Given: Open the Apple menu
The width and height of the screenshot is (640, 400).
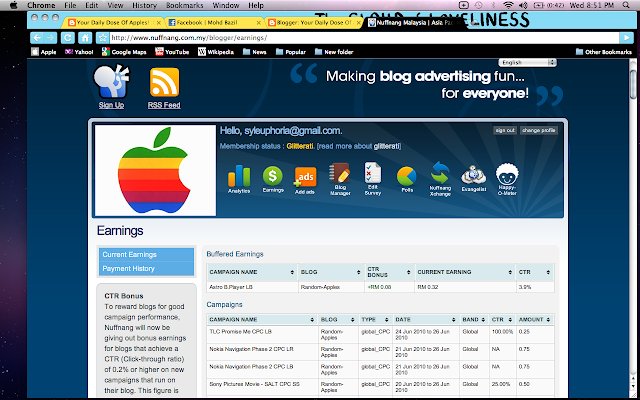Looking at the screenshot, I should (13, 5).
